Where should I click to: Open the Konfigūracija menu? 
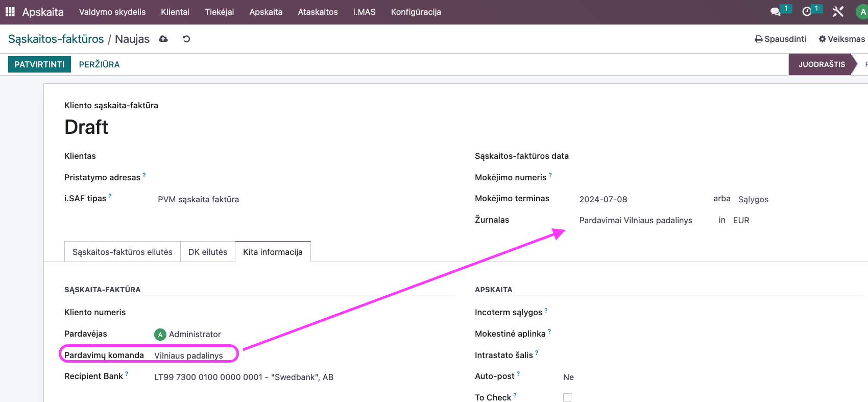(416, 12)
